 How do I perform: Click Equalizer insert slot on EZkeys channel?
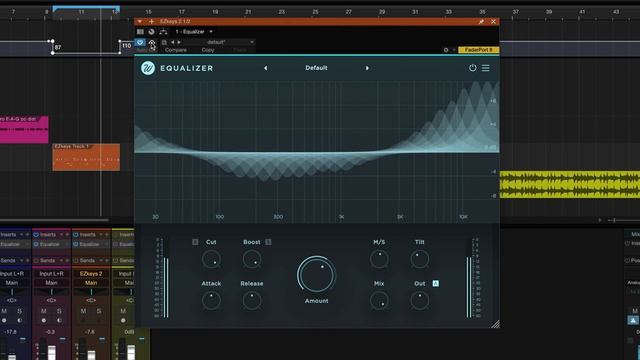point(91,244)
